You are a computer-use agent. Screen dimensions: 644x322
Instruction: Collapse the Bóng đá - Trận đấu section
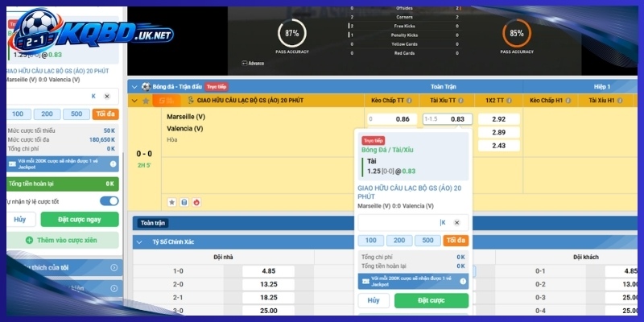134,87
